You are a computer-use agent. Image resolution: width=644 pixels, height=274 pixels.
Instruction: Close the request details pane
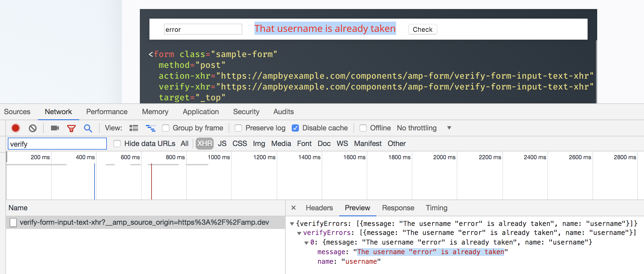(293, 208)
